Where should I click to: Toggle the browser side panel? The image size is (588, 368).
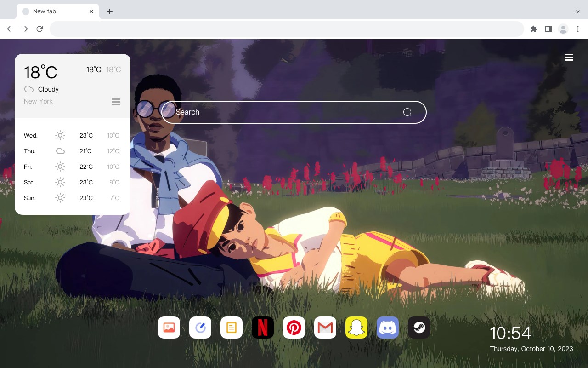point(548,29)
